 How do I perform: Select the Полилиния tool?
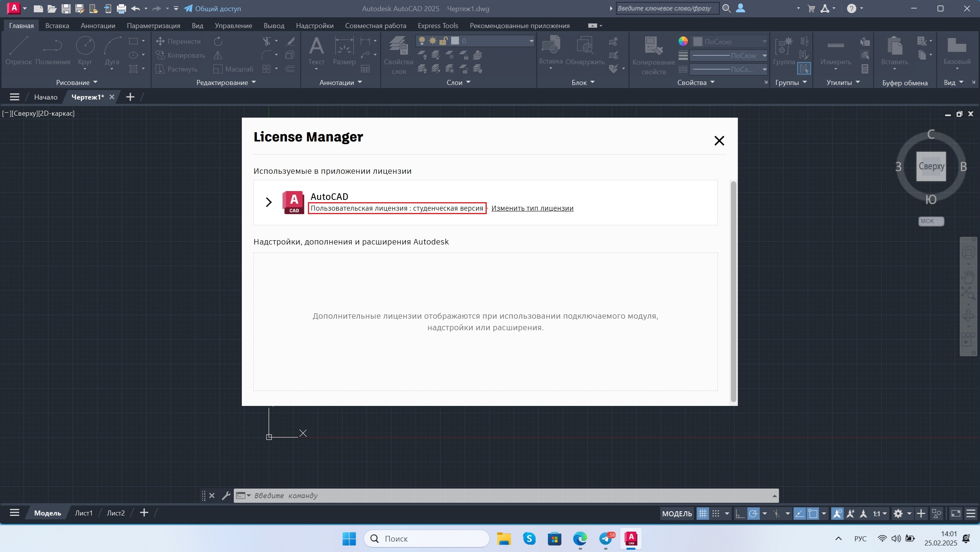(53, 51)
